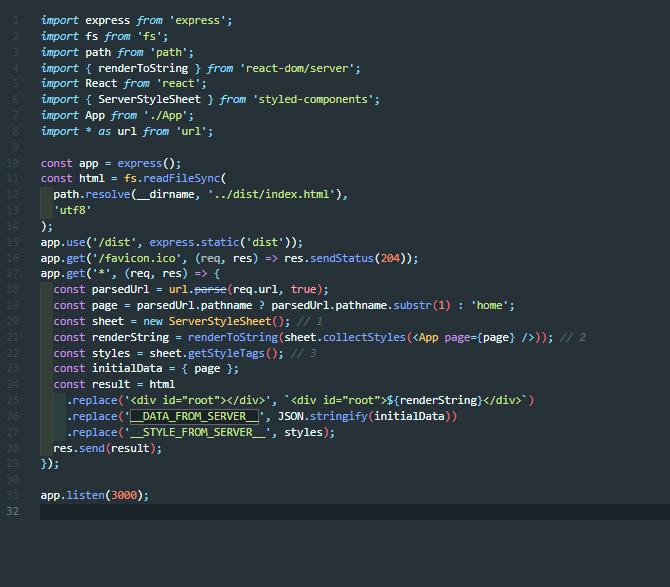Click 'res.send(result)' on line 28
Image resolution: width=670 pixels, height=587 pixels.
coord(107,449)
